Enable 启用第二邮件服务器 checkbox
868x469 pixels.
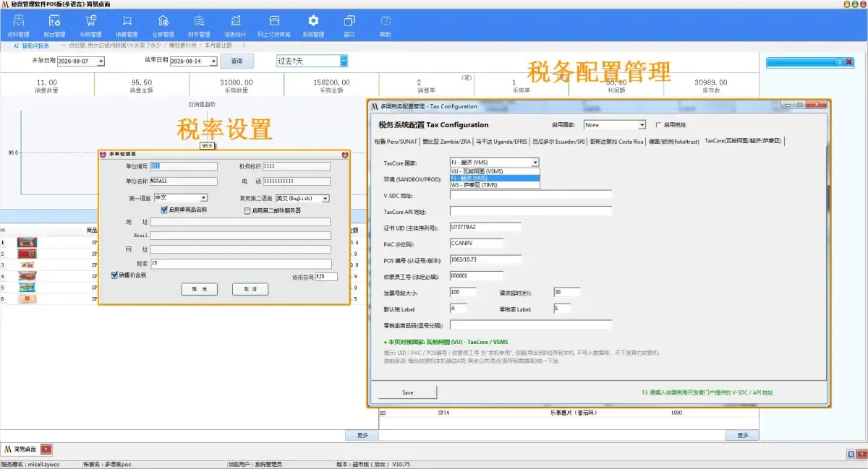pos(247,211)
